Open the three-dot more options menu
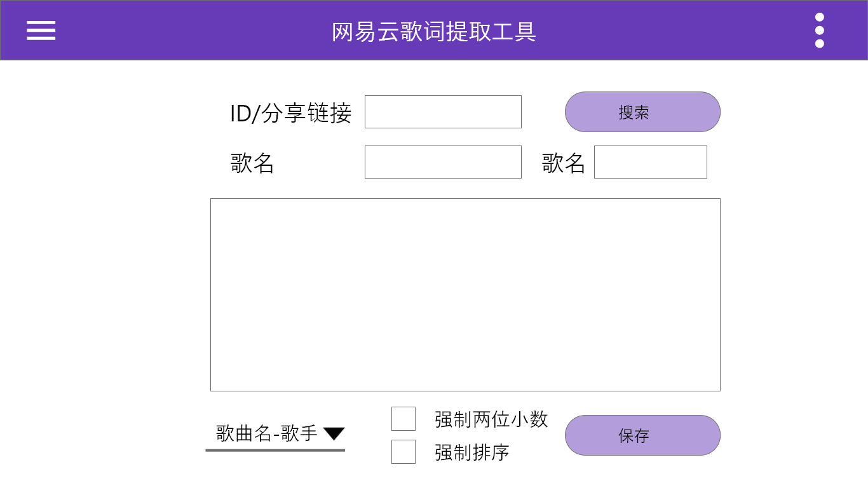The image size is (868, 488). coord(819,30)
